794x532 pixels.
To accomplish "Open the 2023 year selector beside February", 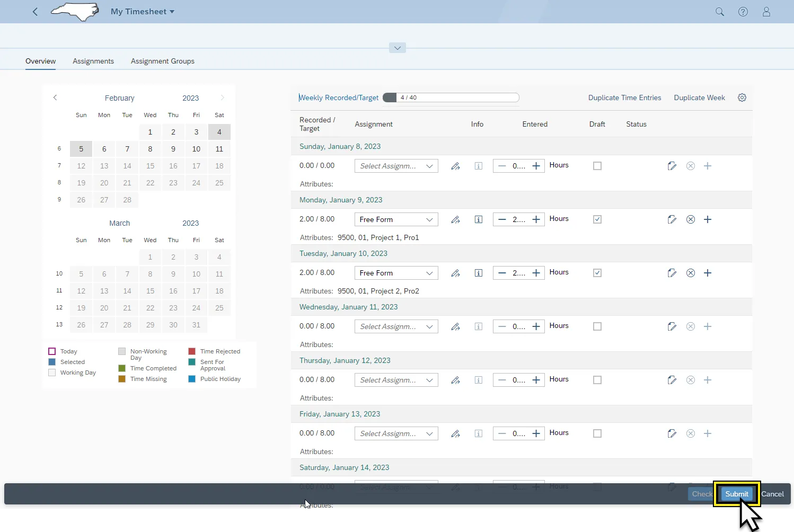I will point(191,98).
